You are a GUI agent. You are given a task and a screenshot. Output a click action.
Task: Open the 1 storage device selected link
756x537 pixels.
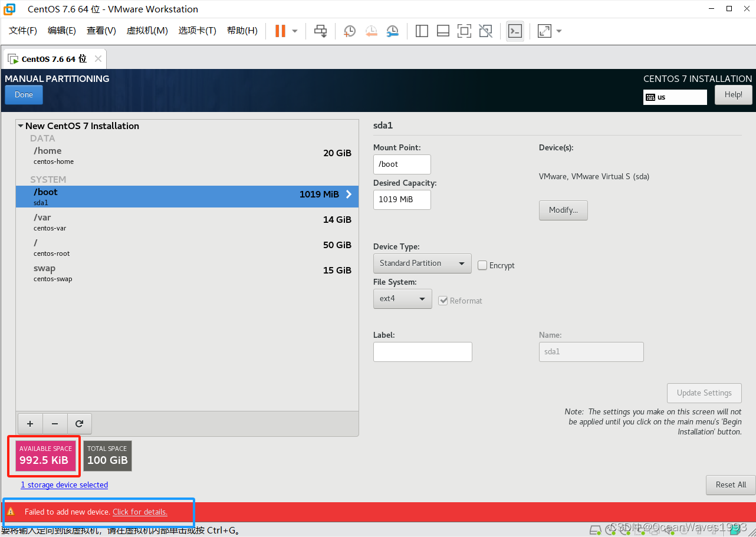point(64,485)
